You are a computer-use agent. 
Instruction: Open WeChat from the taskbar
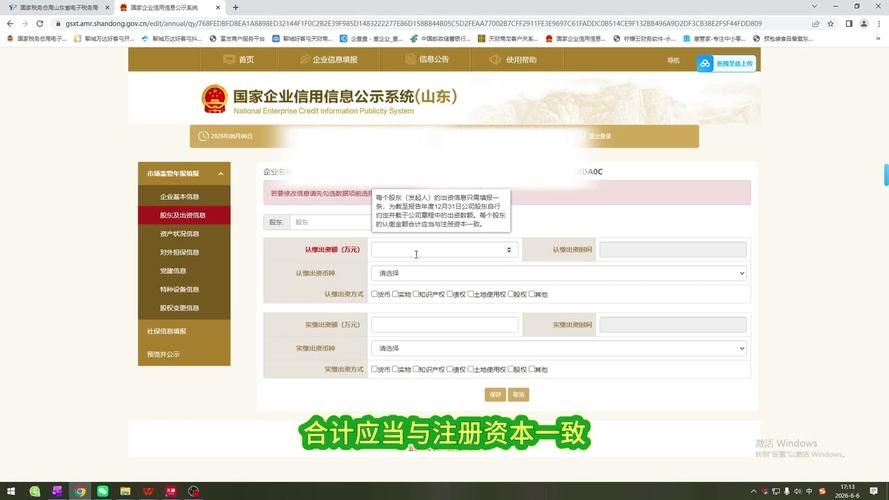103,491
